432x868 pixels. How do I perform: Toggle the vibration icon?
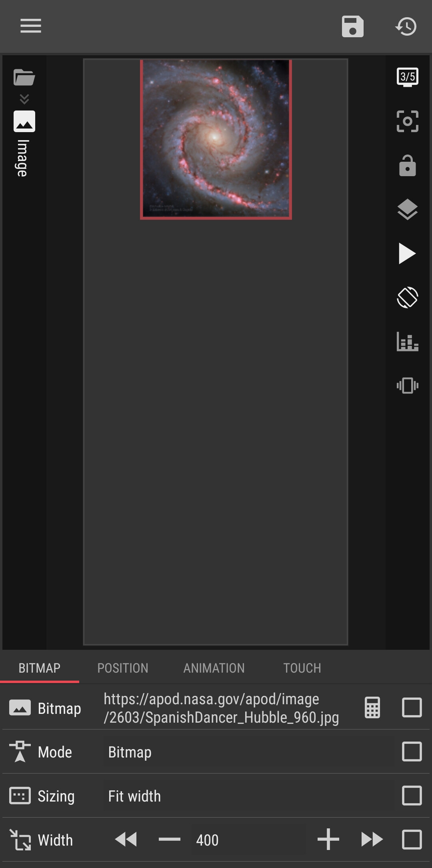click(407, 386)
